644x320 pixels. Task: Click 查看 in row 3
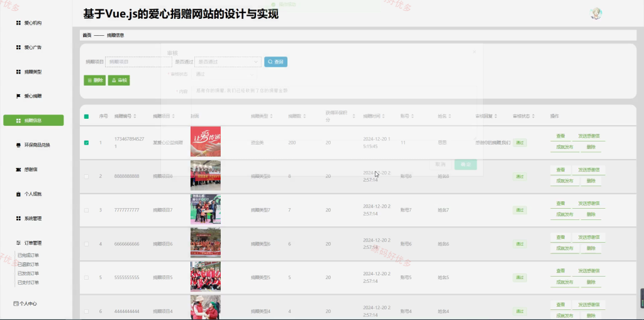560,203
